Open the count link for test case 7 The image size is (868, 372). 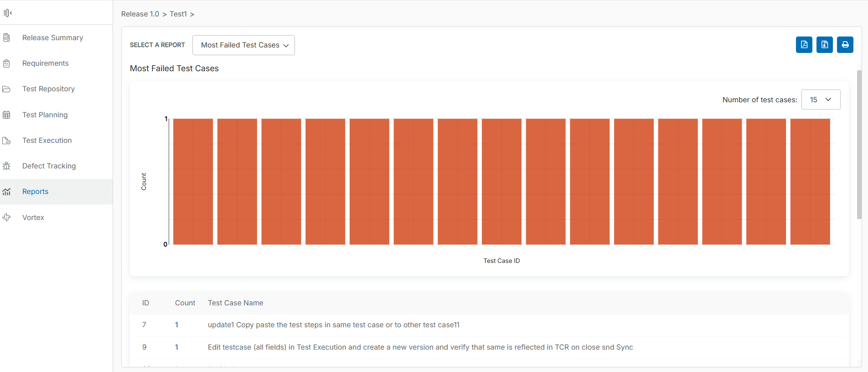coord(176,325)
